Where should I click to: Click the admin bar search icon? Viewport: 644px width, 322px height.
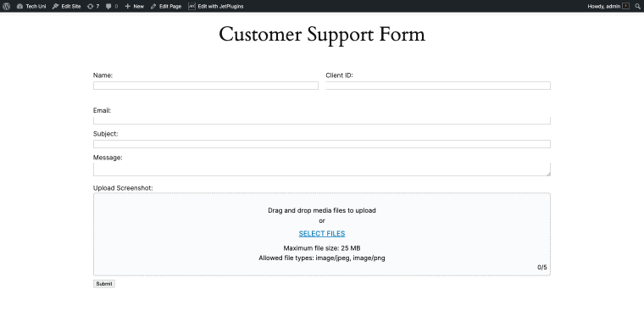click(x=637, y=6)
